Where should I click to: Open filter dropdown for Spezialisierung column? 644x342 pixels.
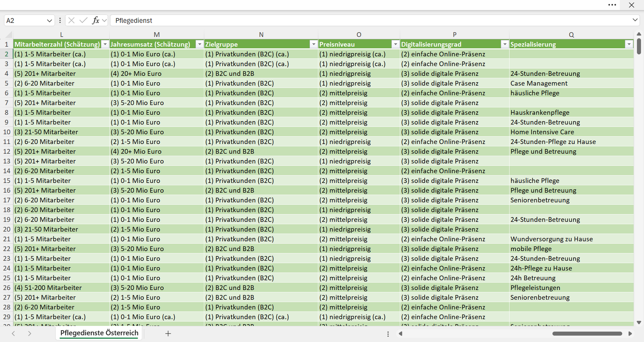point(629,44)
